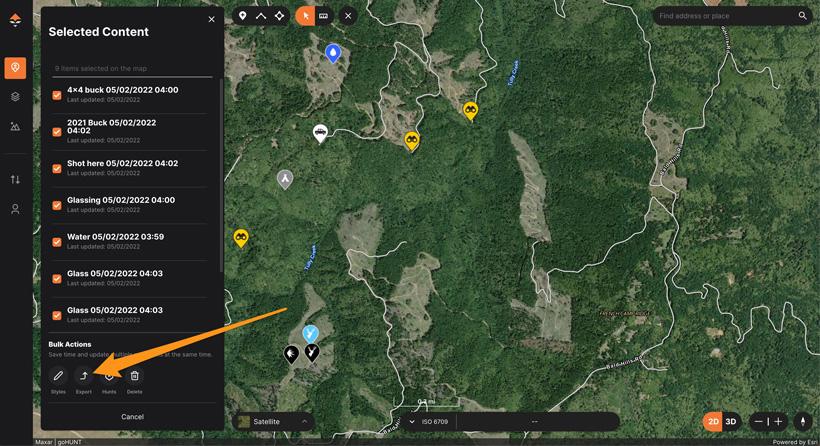Click Cancel in Selected Content panel
Viewport: 820px width, 446px height.
click(132, 417)
